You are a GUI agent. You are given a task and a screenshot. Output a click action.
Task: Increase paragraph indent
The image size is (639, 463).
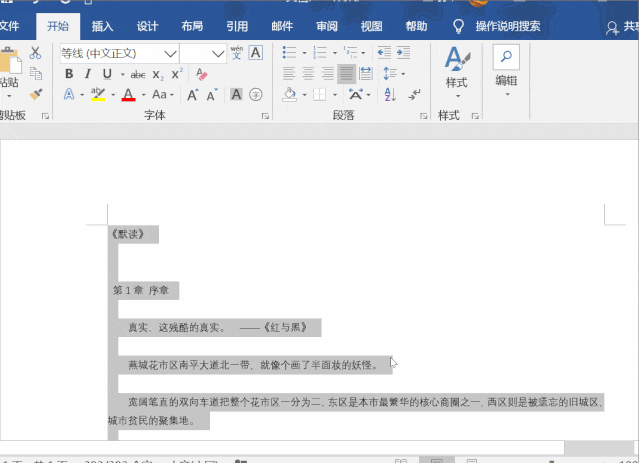[403, 53]
